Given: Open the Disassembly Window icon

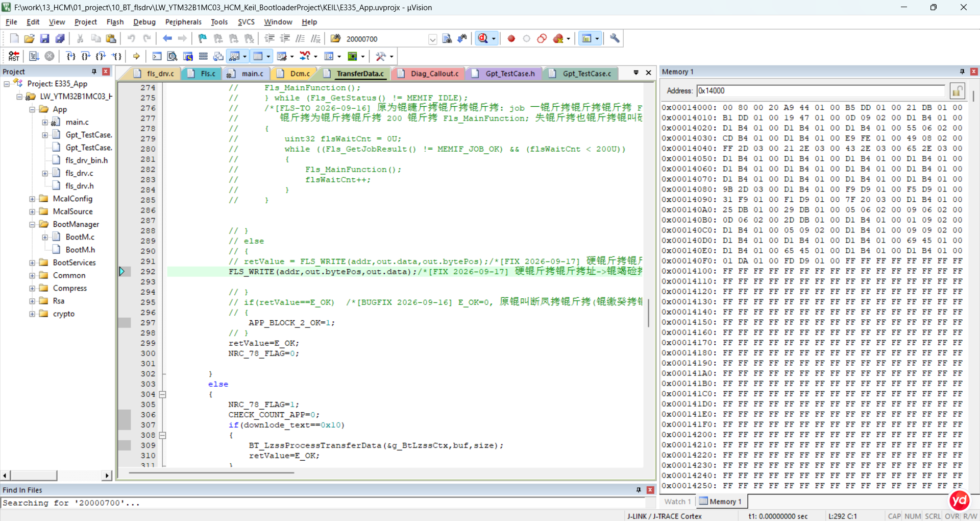Looking at the screenshot, I should pyautogui.click(x=173, y=56).
